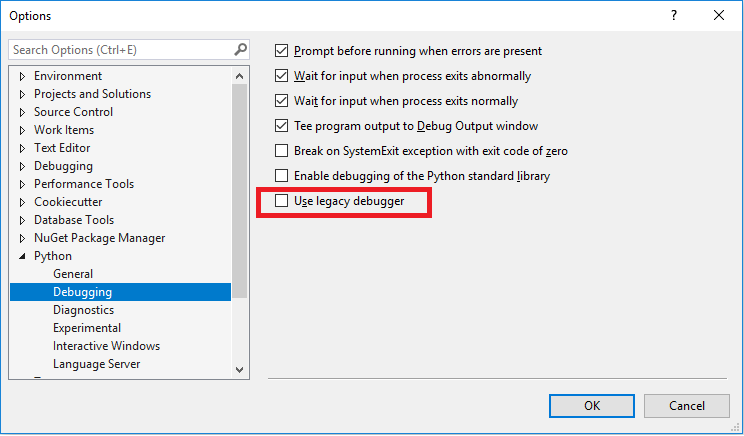The image size is (744, 436).
Task: Click the help question mark icon
Action: 674,15
